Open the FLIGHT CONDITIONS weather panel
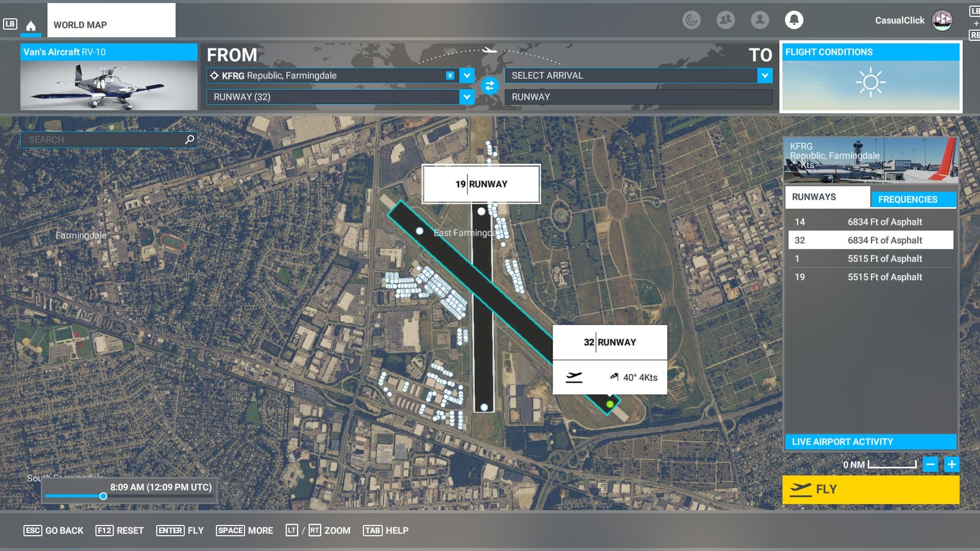Screen dimensions: 980x551 coord(871,77)
